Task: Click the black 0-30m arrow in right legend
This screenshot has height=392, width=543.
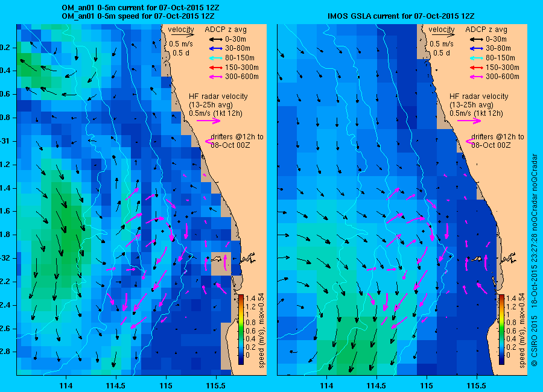Action: pos(477,39)
